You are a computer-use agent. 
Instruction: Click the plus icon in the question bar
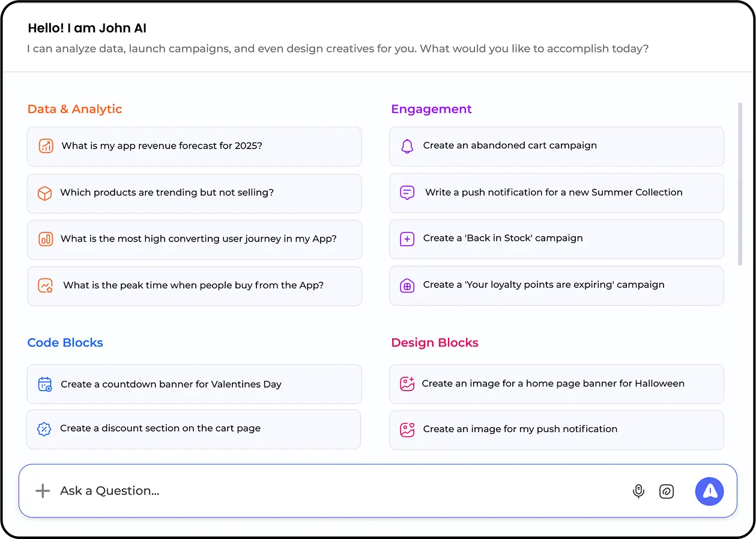43,491
